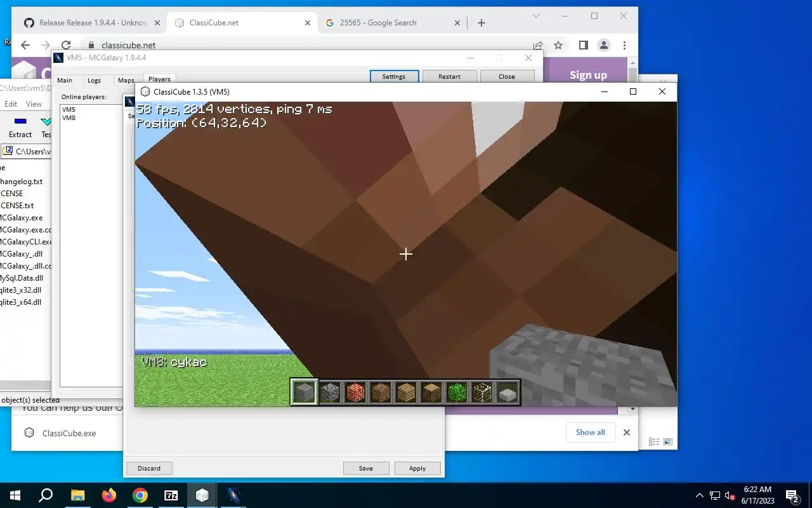
Task: Open a new Chrome tab
Action: coord(481,23)
